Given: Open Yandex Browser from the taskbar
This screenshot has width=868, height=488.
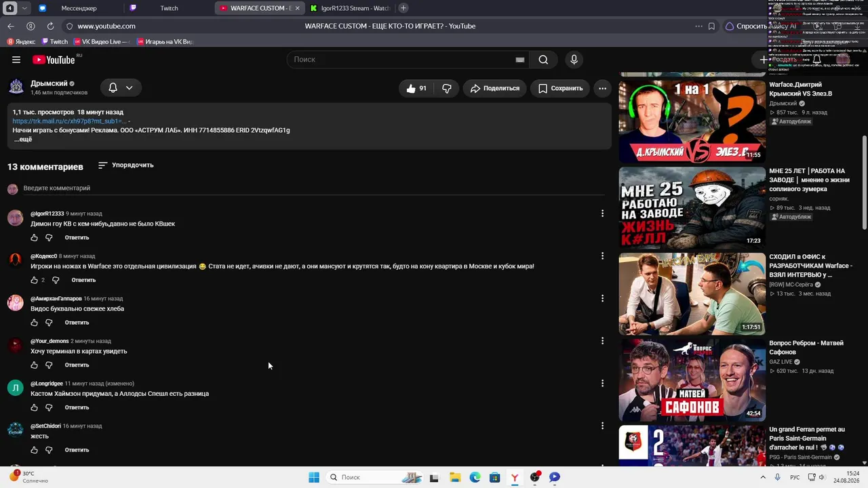Looking at the screenshot, I should click(515, 477).
